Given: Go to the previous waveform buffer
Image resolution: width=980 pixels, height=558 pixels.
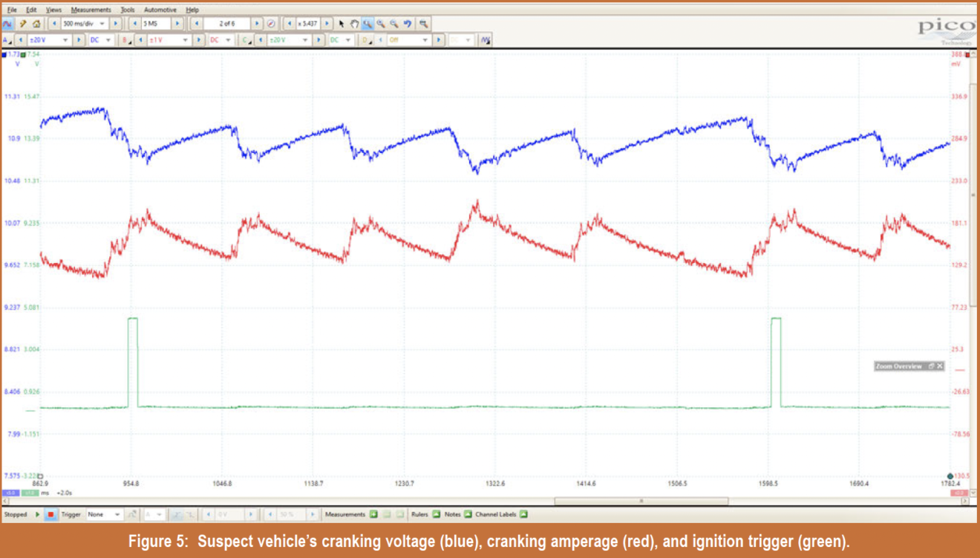Looking at the screenshot, I should coord(197,24).
